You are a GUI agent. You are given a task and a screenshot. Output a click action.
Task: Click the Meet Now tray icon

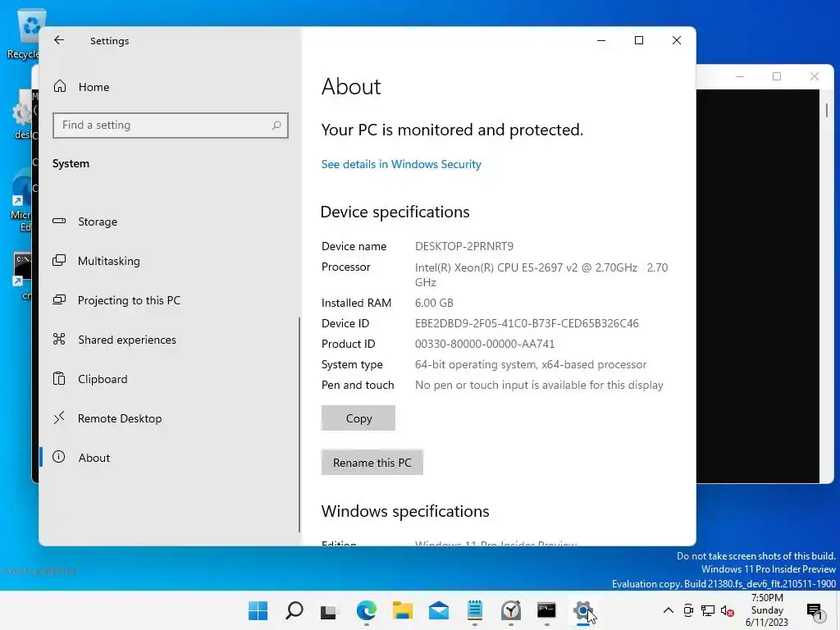[688, 610]
